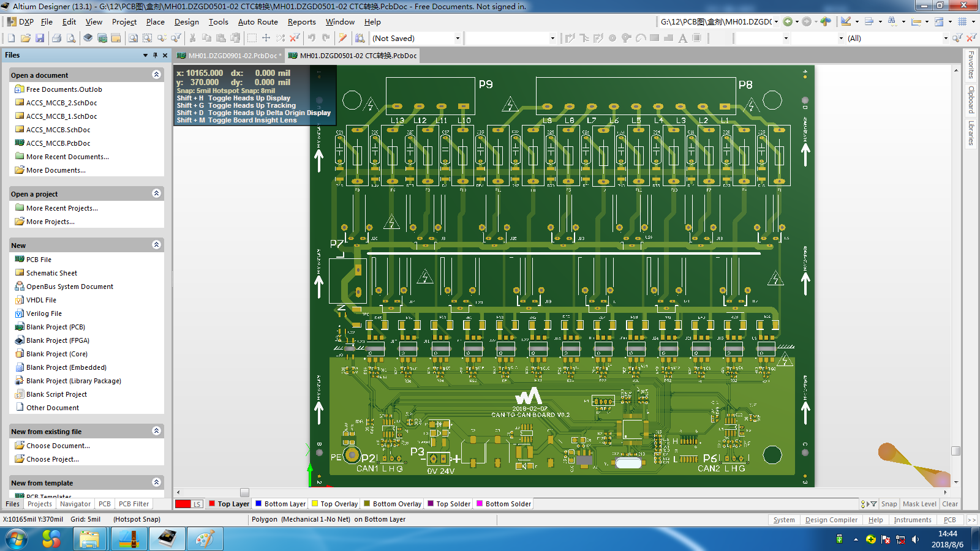The height and width of the screenshot is (551, 980).
Task: Click the navigation Back green arrow
Action: [788, 21]
